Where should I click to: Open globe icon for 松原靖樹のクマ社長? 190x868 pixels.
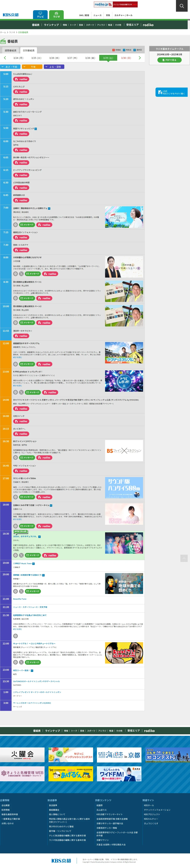point(15,636)
